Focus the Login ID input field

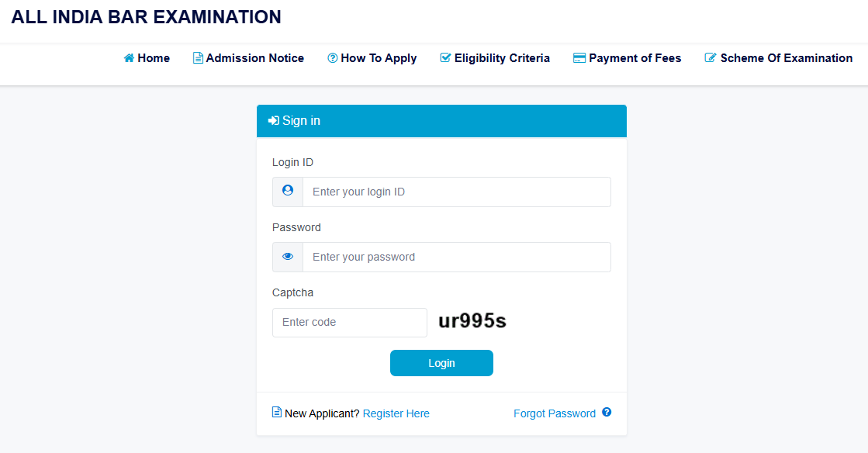tap(456, 192)
